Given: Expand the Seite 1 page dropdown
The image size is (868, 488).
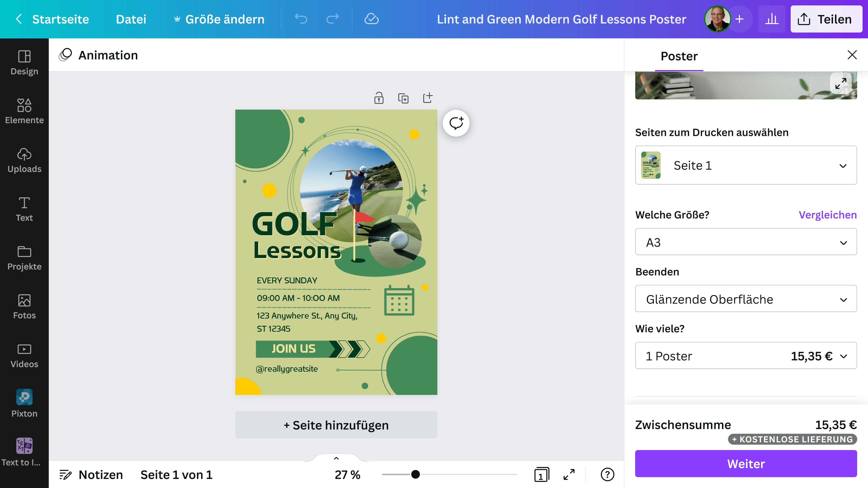Looking at the screenshot, I should click(746, 165).
